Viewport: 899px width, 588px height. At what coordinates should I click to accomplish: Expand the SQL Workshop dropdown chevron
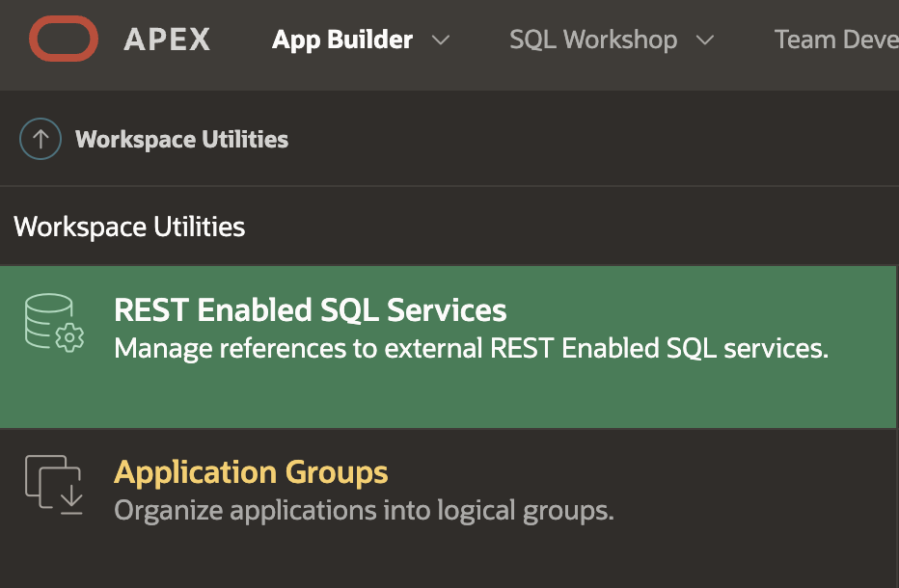[704, 40]
